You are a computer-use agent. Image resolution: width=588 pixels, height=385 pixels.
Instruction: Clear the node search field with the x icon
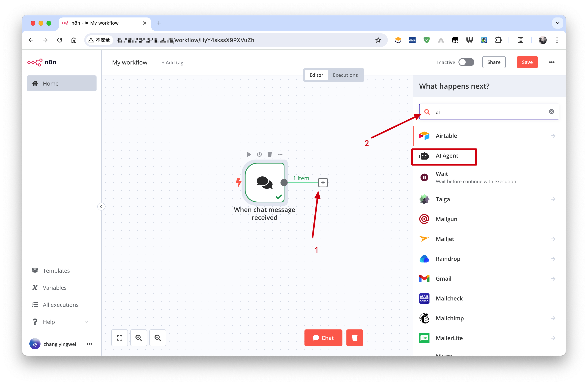[x=551, y=112]
